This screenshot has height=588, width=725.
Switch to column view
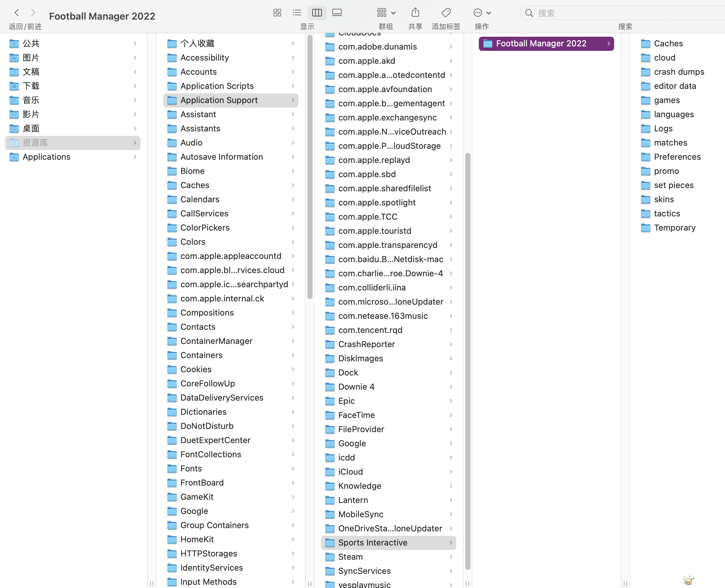(317, 13)
